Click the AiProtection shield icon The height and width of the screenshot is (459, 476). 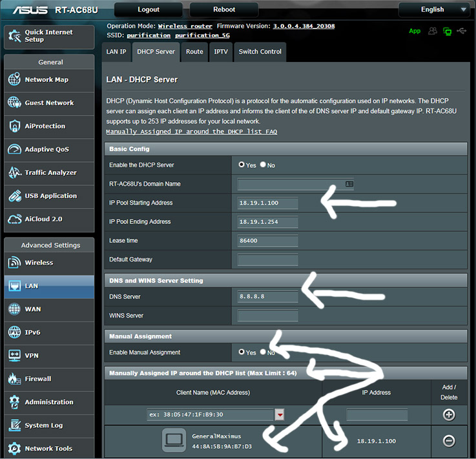click(x=14, y=126)
